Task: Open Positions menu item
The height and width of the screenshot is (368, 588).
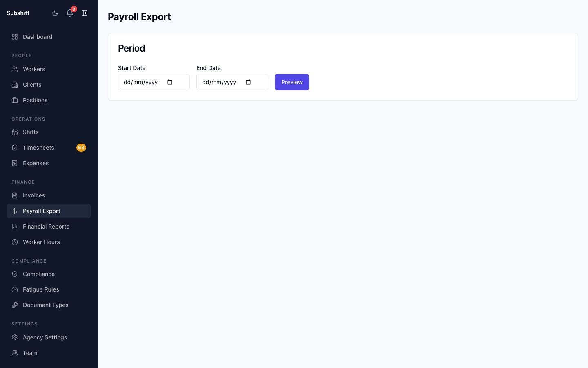Action: coord(49,100)
